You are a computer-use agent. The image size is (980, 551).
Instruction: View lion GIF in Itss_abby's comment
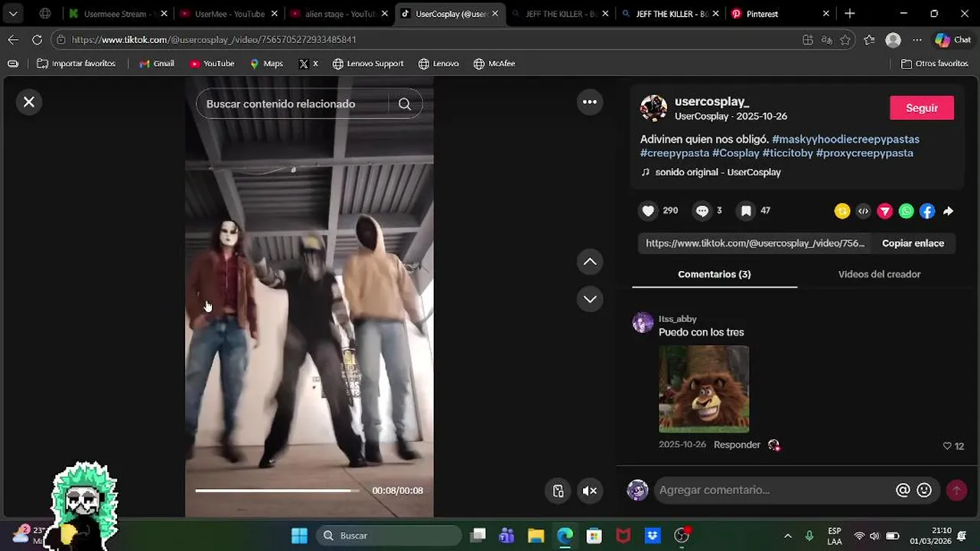pos(704,389)
